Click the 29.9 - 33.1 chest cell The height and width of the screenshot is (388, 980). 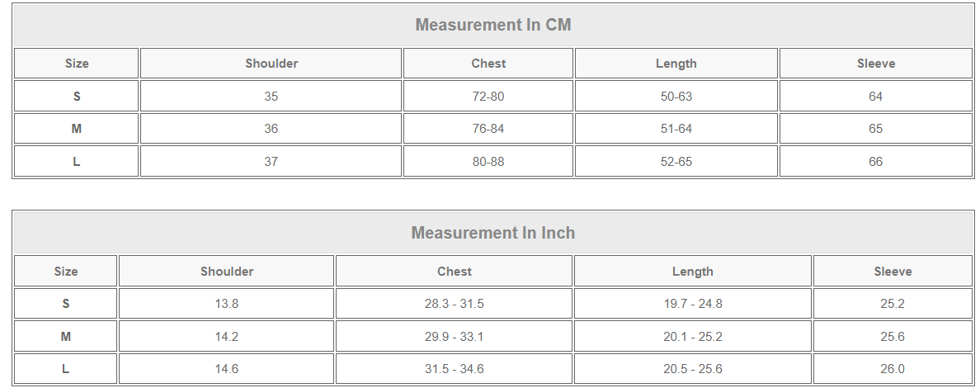pyautogui.click(x=455, y=337)
